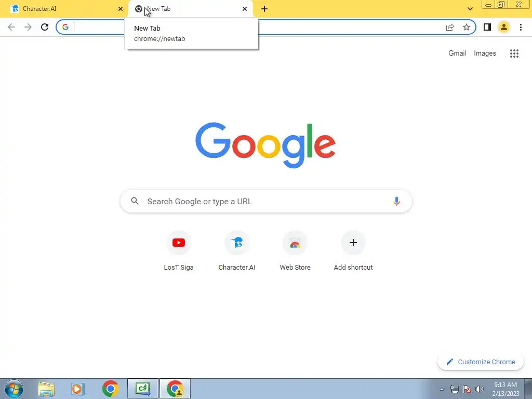The image size is (532, 399).
Task: Open the network tray icon
Action: tap(454, 389)
